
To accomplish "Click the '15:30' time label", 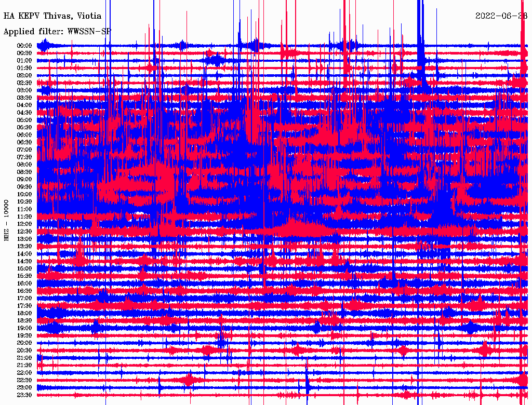I will tap(24, 276).
